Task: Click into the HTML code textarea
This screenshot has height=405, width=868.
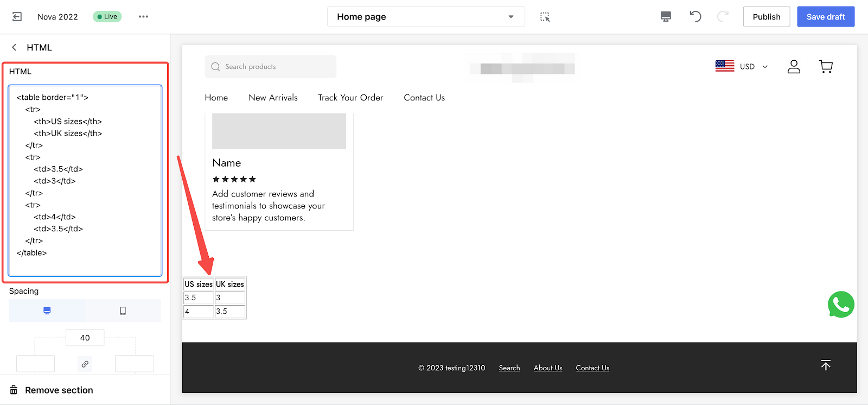Action: tap(85, 180)
